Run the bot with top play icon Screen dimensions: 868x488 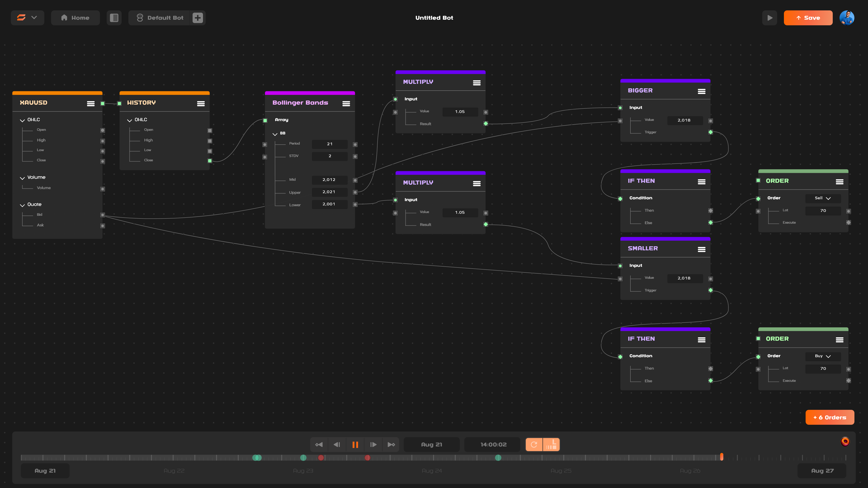(x=770, y=18)
